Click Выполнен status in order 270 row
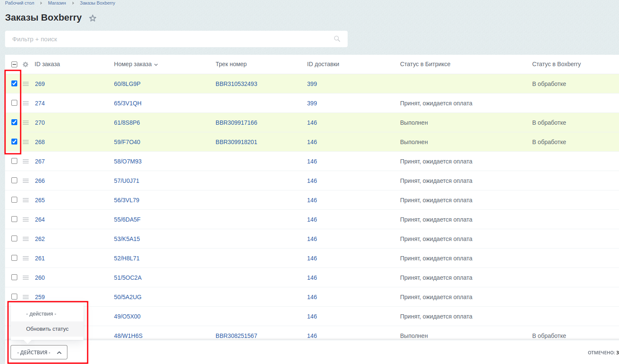 tap(414, 123)
